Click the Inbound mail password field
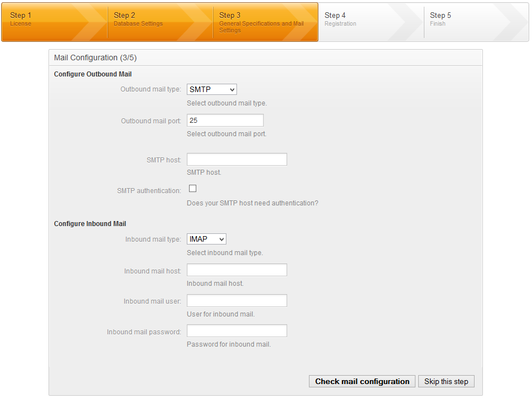This screenshot has width=532, height=398. click(236, 331)
